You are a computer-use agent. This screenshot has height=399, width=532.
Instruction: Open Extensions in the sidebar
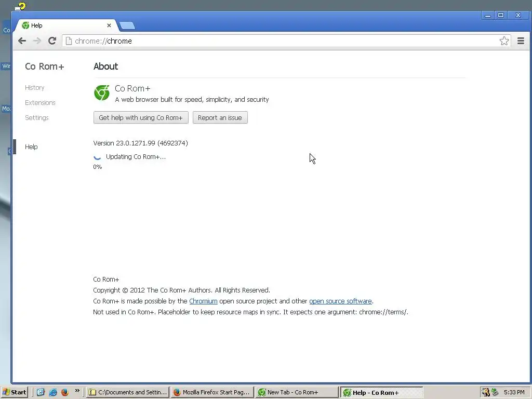[x=40, y=102]
